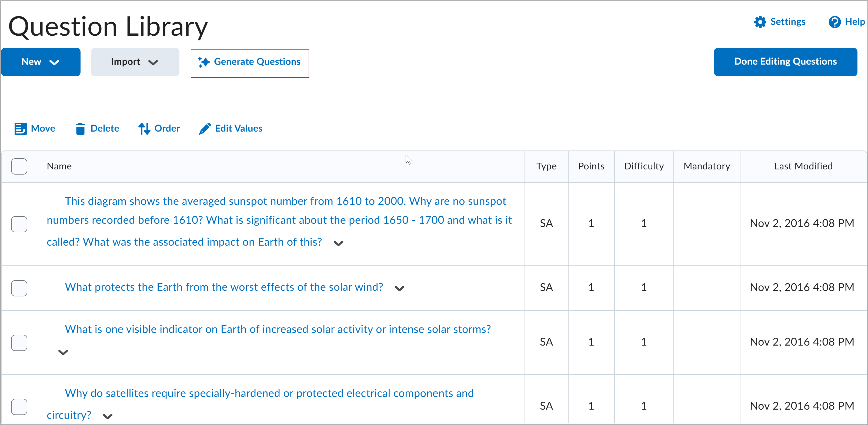Open Help via question mark icon
Screen dimensions: 868x425
point(834,22)
